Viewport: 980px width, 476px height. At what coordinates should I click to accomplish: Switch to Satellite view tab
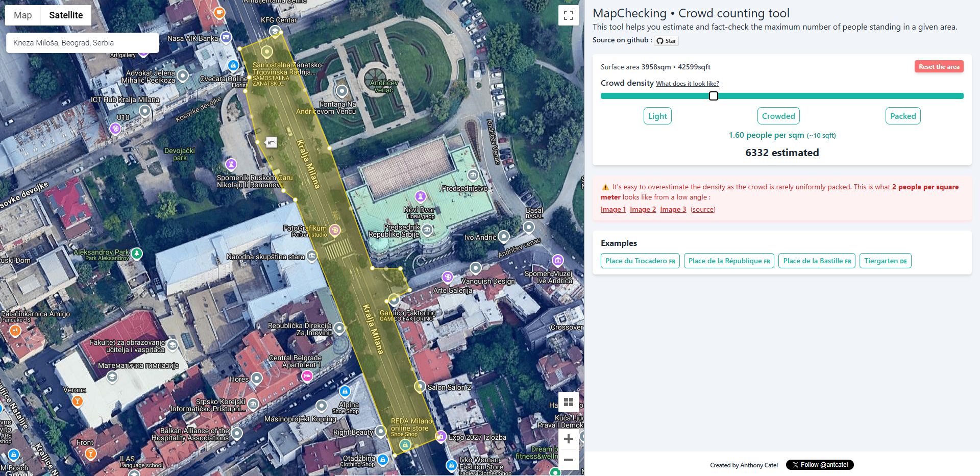[x=66, y=15]
